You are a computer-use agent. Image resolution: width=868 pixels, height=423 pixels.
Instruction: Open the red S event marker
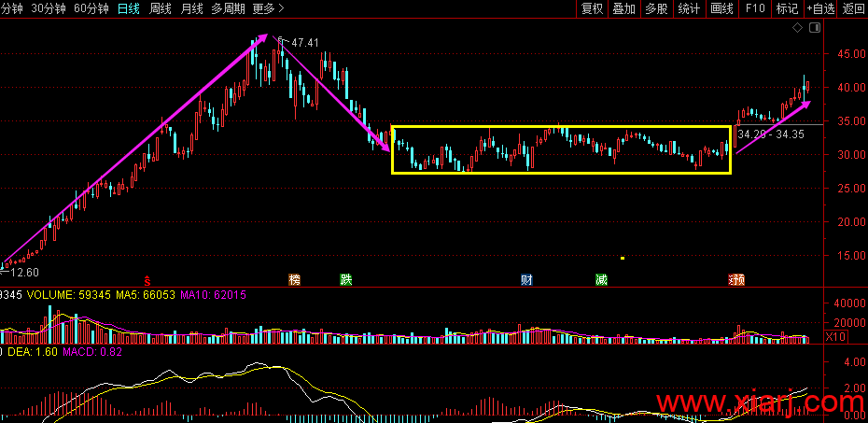(x=147, y=280)
